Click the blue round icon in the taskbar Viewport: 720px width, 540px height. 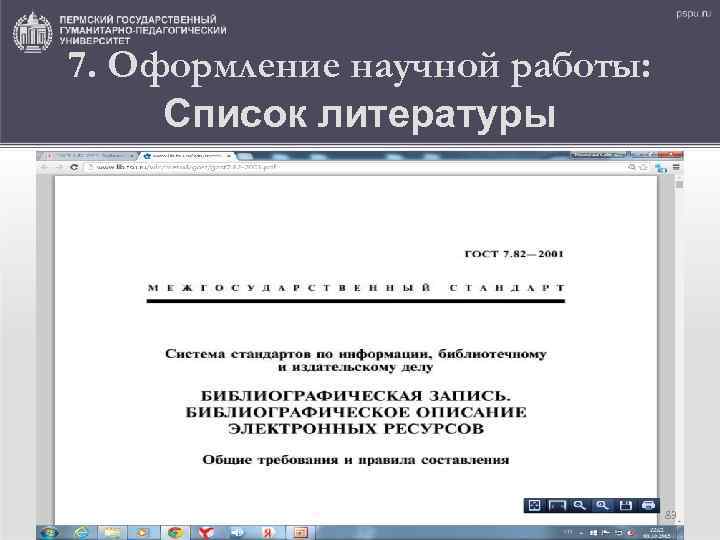pos(237,533)
